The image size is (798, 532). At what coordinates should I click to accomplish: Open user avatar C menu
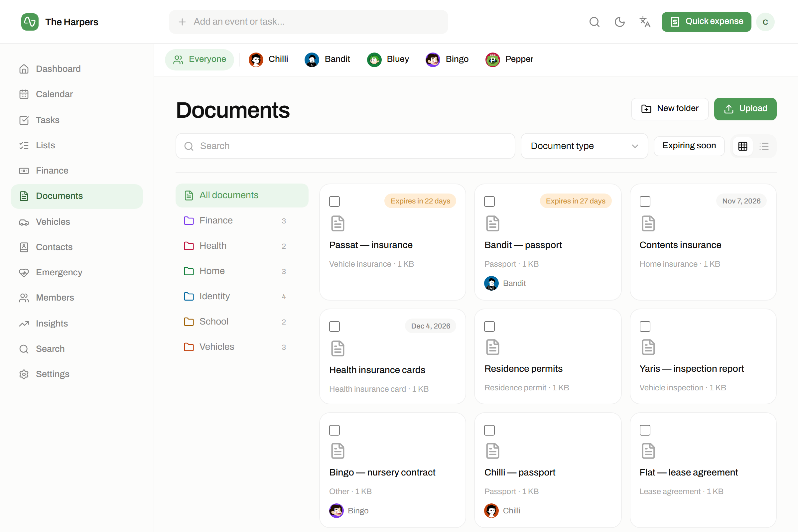coord(765,22)
